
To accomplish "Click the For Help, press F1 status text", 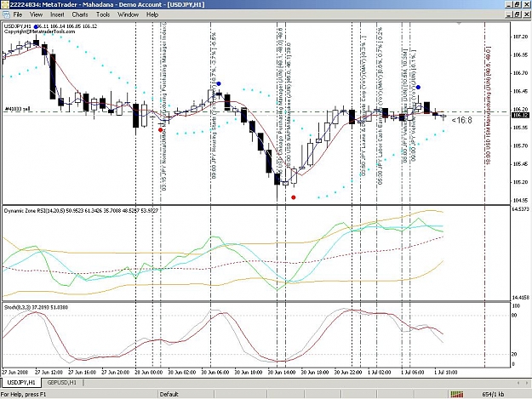I will [24, 394].
